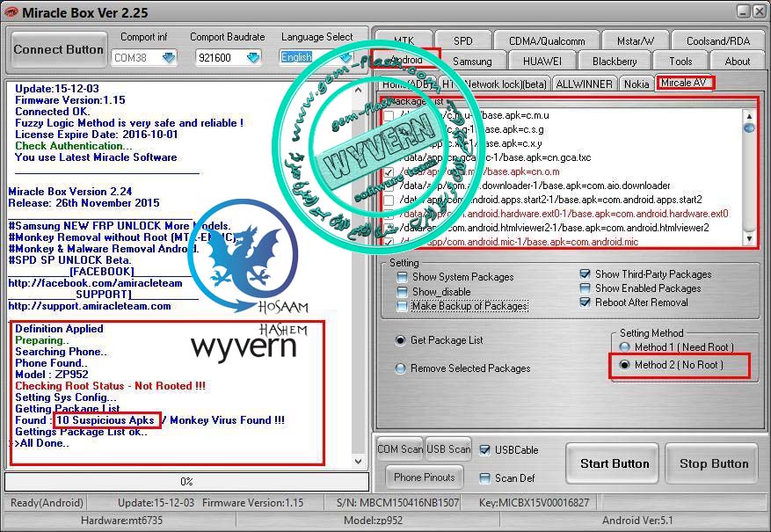Click Key:MICBX15V00016827 status entry
Image resolution: width=771 pixels, height=532 pixels.
coord(534,502)
